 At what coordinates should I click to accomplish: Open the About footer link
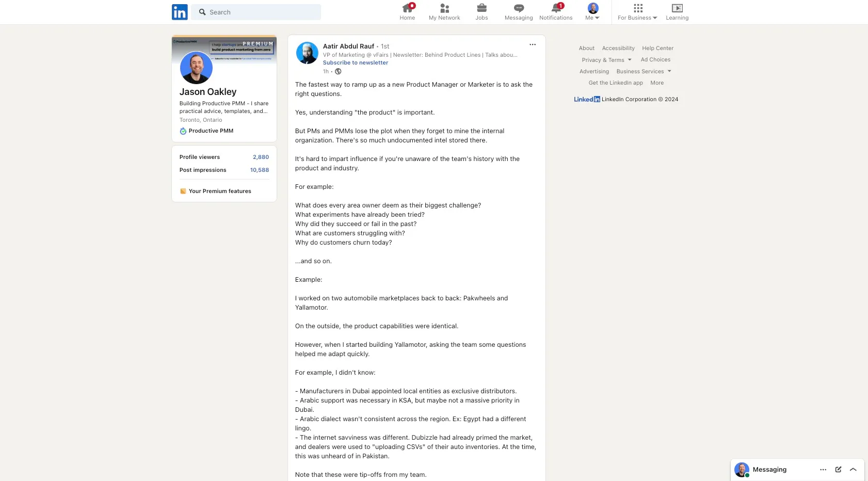click(587, 48)
